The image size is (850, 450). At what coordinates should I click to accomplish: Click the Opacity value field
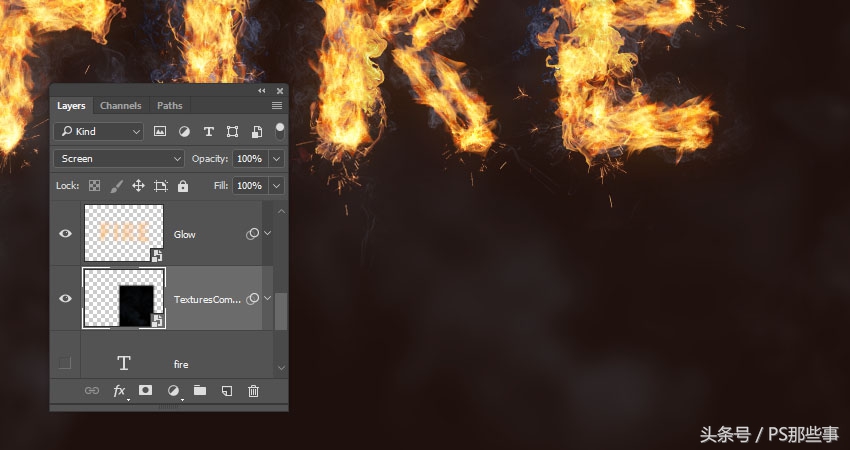(250, 158)
